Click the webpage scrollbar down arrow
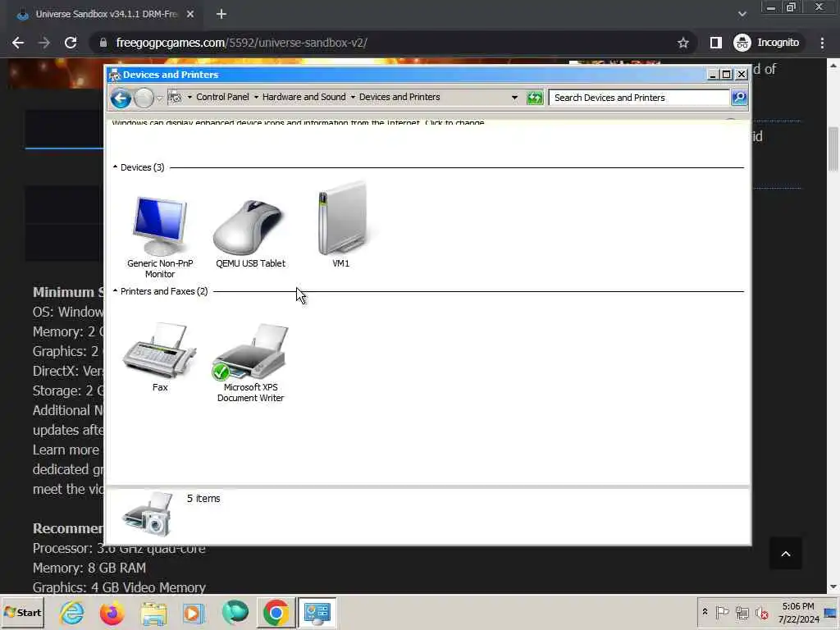This screenshot has height=630, width=840. tap(833, 587)
